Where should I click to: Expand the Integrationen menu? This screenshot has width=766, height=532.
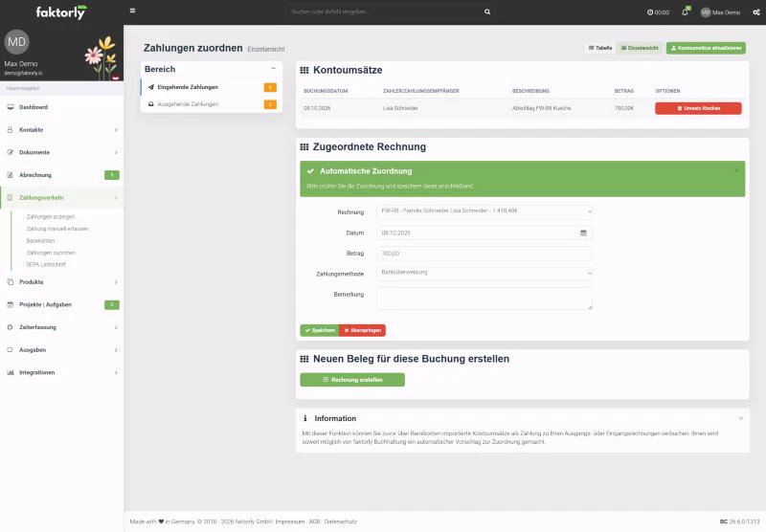[x=61, y=372]
